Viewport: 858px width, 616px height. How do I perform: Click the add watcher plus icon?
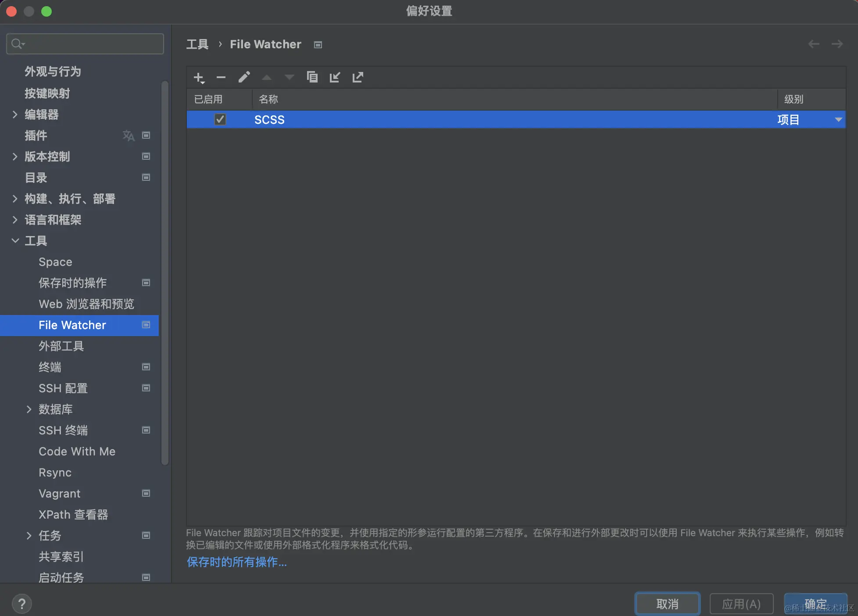click(199, 78)
